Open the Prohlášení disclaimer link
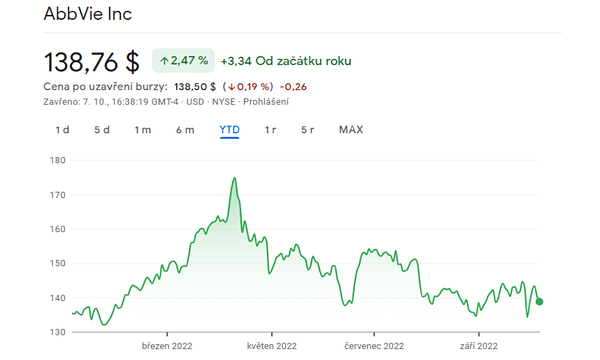The height and width of the screenshot is (360, 600). click(x=266, y=102)
